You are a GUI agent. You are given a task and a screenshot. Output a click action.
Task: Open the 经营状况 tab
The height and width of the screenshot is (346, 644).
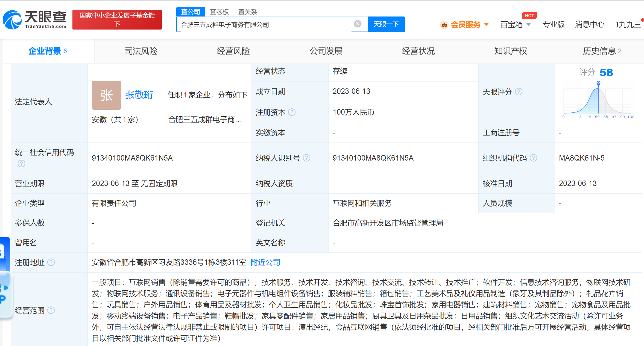click(x=418, y=51)
